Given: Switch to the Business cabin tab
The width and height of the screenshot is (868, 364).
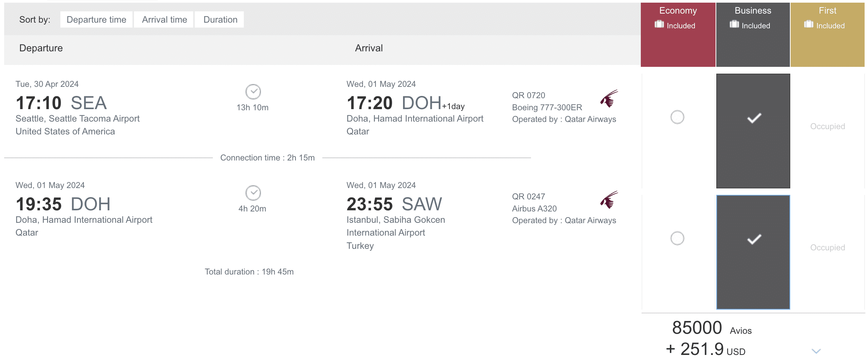Looking at the screenshot, I should point(753,11).
